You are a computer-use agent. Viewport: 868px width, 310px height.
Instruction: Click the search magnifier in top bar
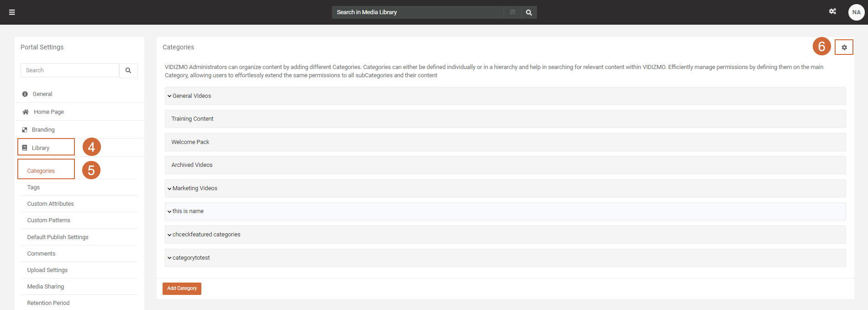click(x=529, y=12)
